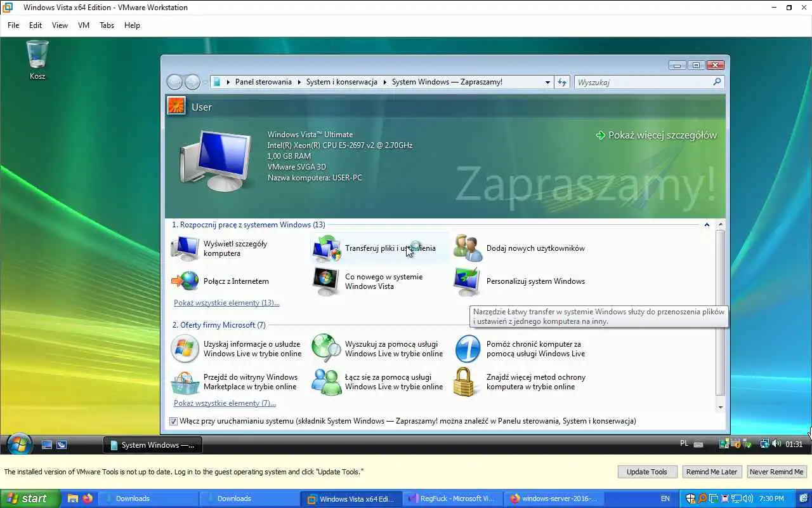Click the Personalizuj system Windows icon
The height and width of the screenshot is (508, 812).
pyautogui.click(x=468, y=281)
